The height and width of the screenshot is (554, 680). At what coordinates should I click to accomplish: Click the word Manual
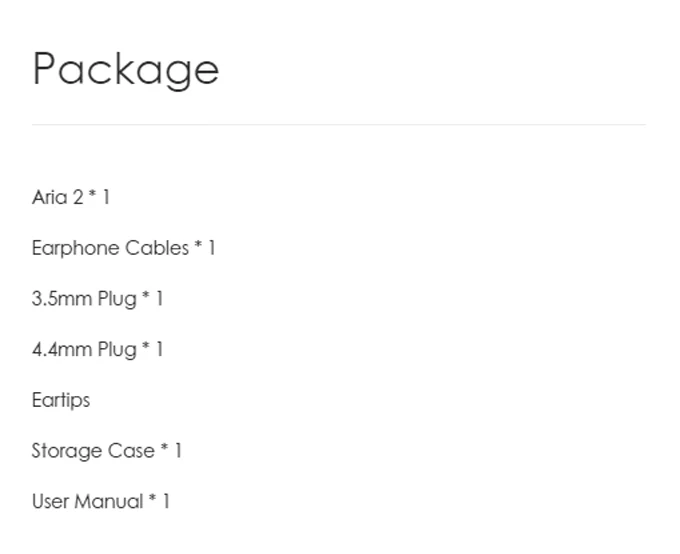click(109, 502)
